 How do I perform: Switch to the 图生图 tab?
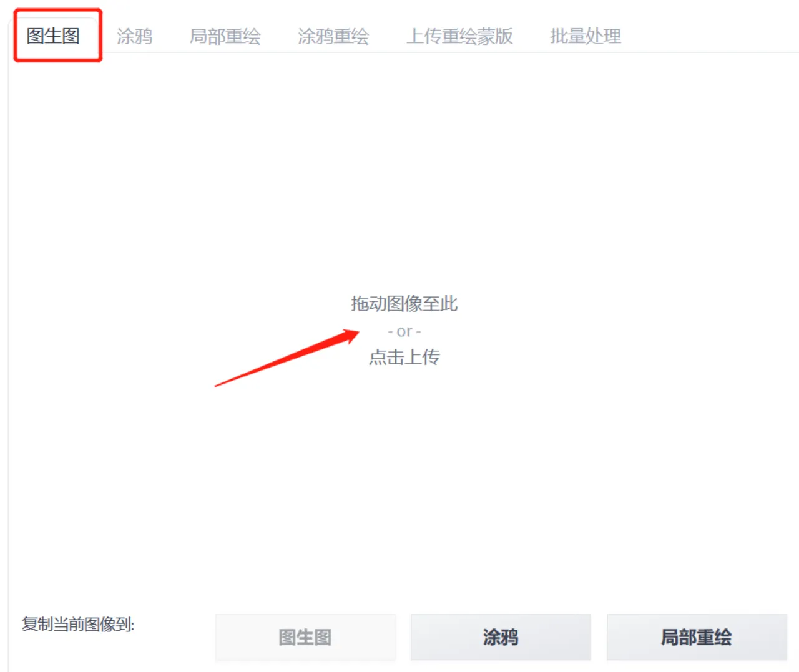point(54,36)
